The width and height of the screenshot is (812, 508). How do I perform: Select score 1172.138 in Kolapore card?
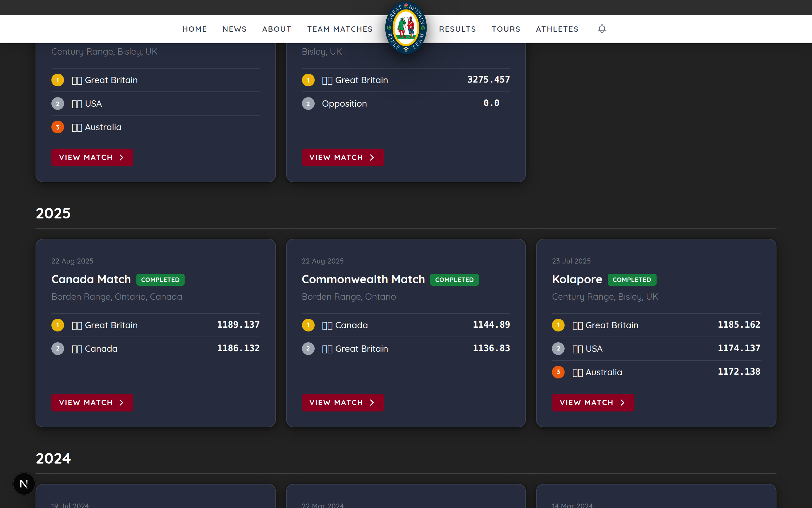coord(739,371)
